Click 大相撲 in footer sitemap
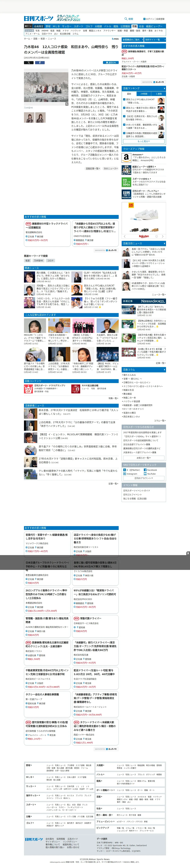190x868 pixels. (100, 765)
